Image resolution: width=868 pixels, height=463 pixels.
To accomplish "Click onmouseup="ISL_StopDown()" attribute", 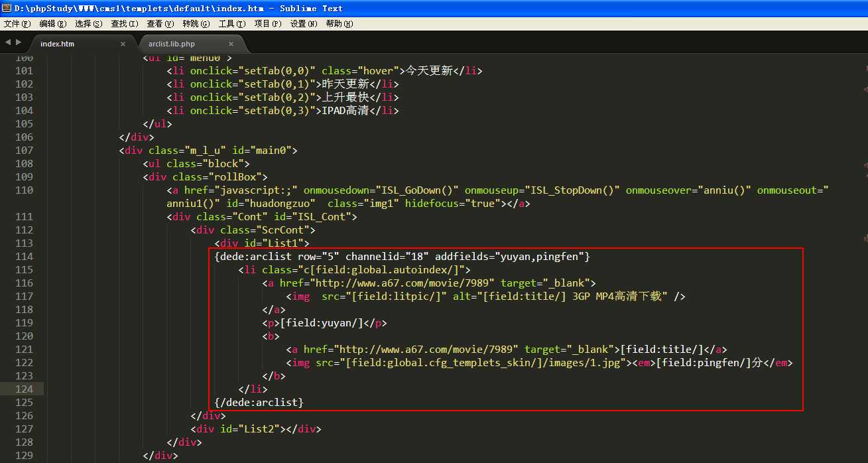I will click(542, 190).
